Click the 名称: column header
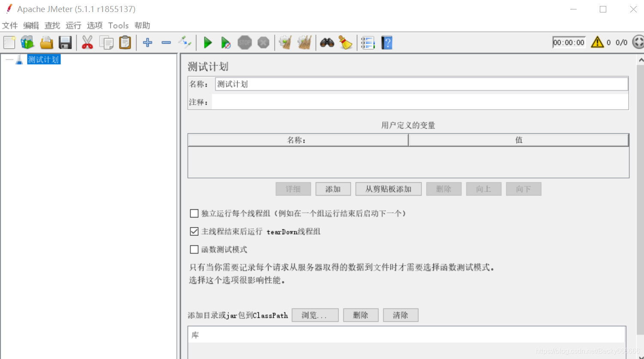Image resolution: width=644 pixels, height=359 pixels. (298, 140)
